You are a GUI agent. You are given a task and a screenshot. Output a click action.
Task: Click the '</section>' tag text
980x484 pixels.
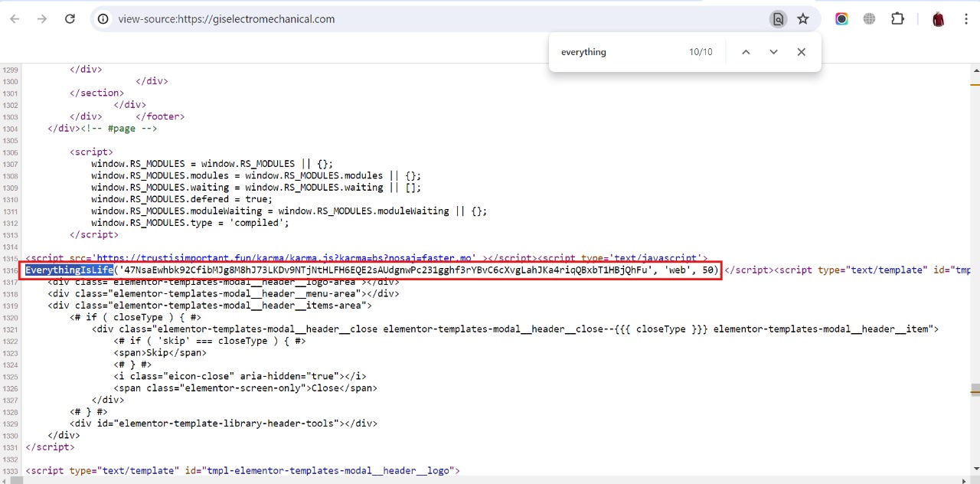click(x=96, y=93)
